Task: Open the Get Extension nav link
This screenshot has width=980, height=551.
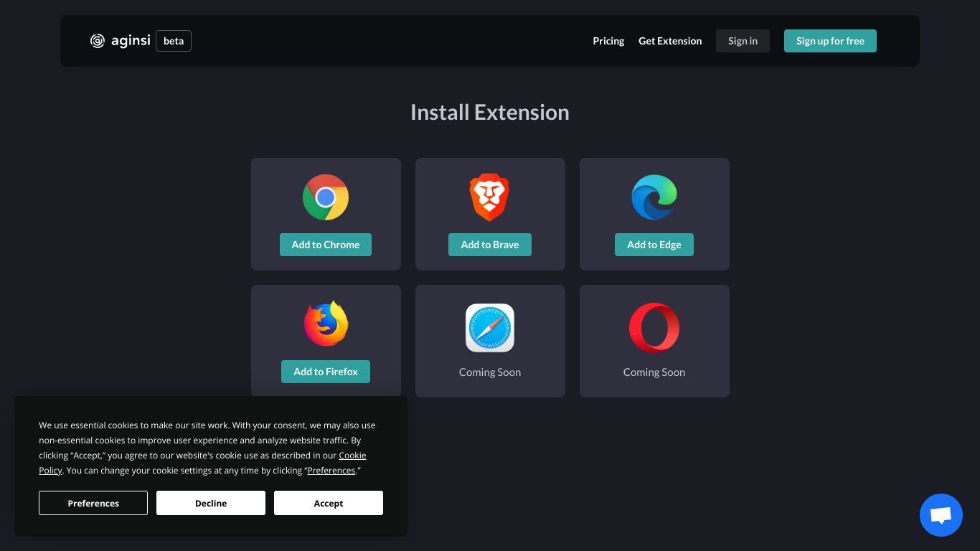Action: click(670, 41)
